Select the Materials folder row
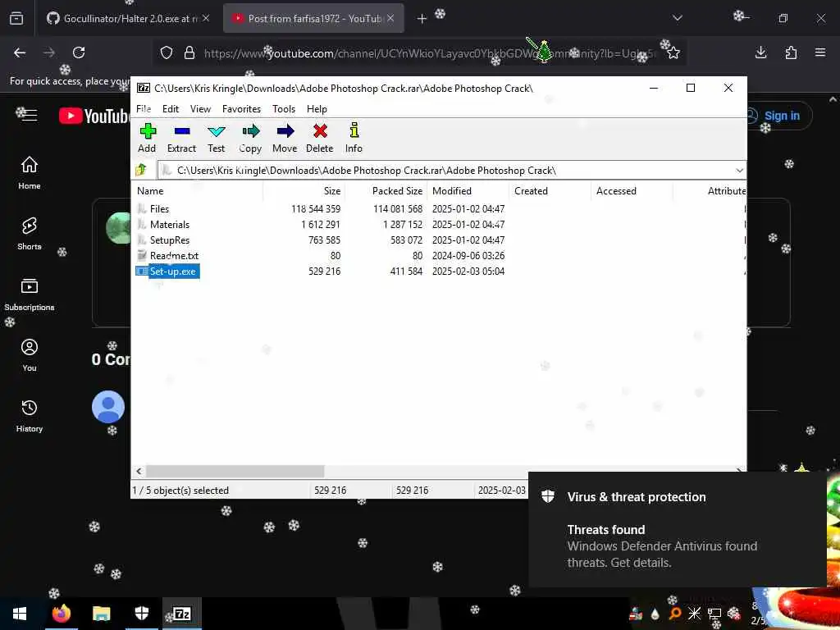This screenshot has width=840, height=630. (439, 225)
